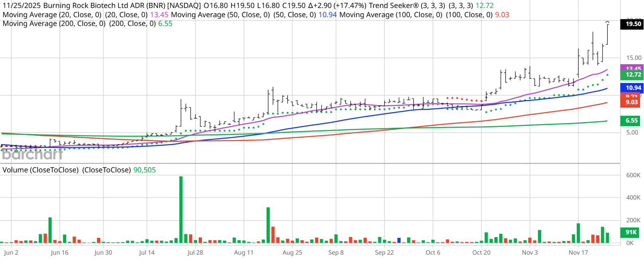This screenshot has height=259, width=644.
Task: Click the Jul 14 date label
Action: tap(147, 253)
